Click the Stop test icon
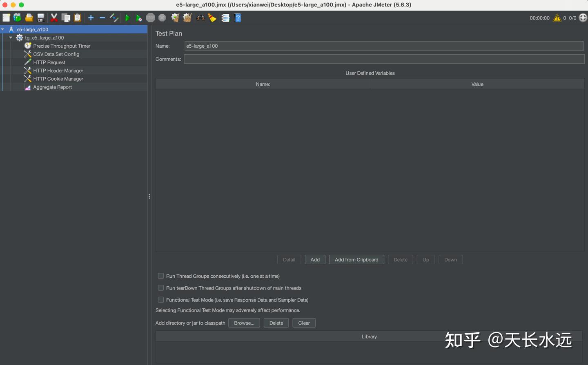This screenshot has height=365, width=588. 151,18
